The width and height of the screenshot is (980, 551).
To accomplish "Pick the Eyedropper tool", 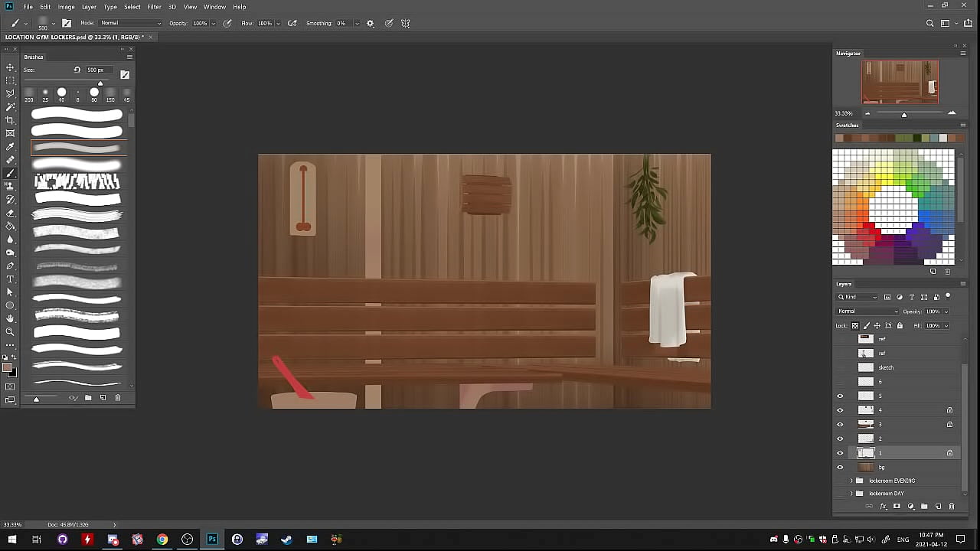I will [10, 146].
